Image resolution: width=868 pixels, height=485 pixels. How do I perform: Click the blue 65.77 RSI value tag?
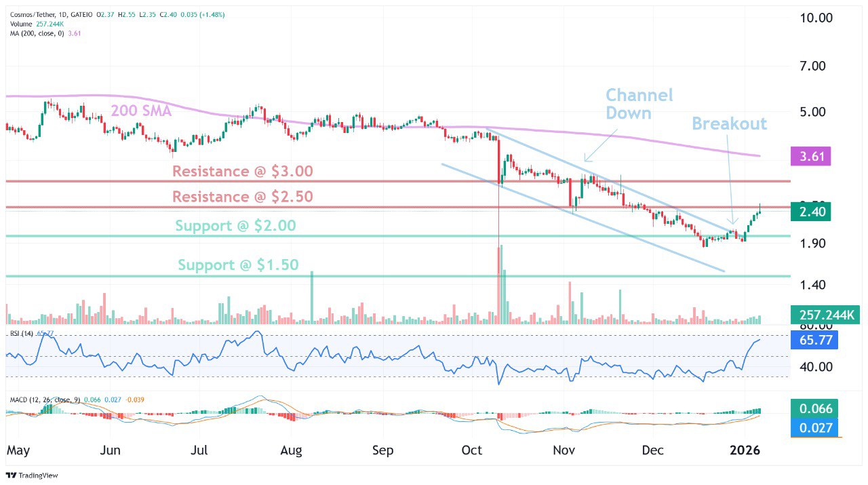(814, 341)
